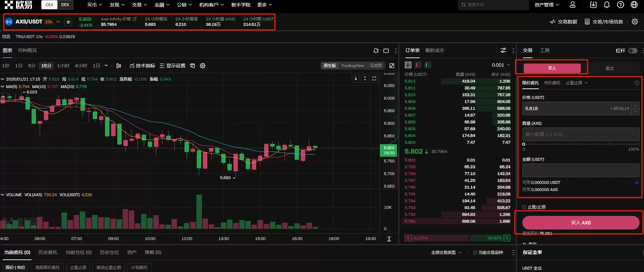Expand chart to fullscreen icon
This screenshot has height=272, width=644.
coord(392,66)
